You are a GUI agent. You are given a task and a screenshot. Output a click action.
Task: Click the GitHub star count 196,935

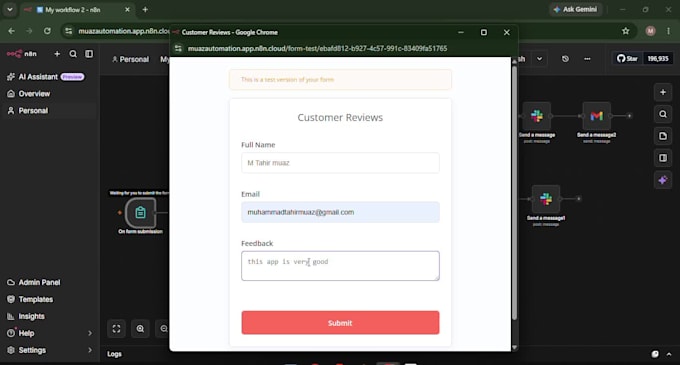coord(658,59)
